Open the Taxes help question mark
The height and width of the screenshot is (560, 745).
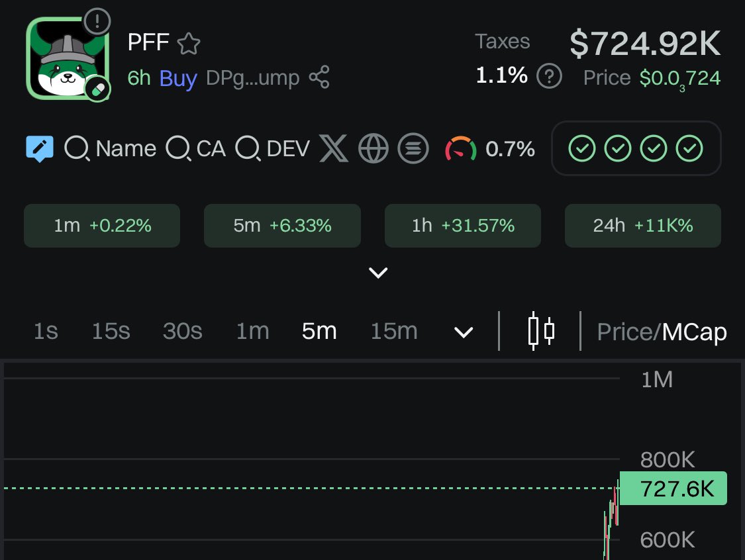(549, 76)
